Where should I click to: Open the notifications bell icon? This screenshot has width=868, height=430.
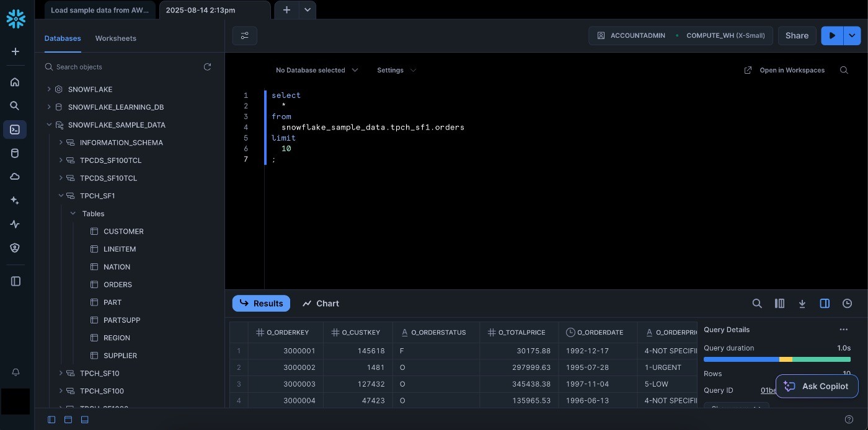(16, 372)
